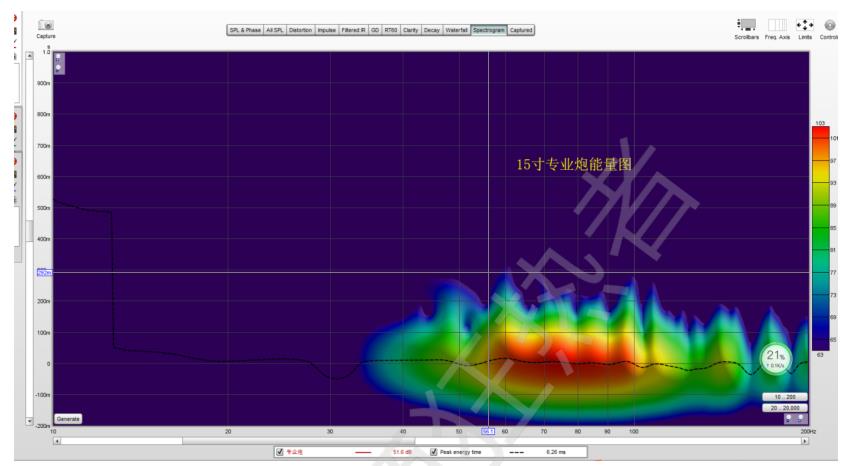
Task: Click the 6.26 ms legend value
Action: pos(555,452)
